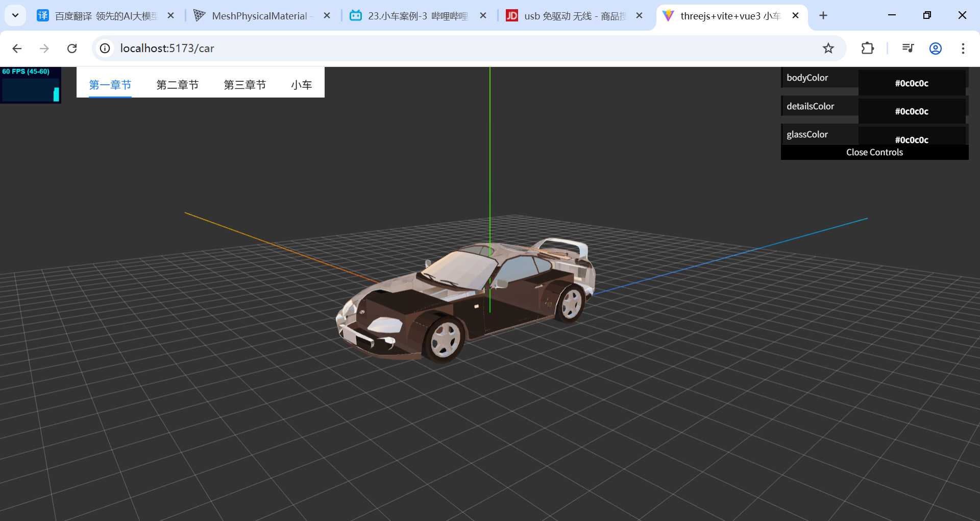Click the Close Controls button
This screenshot has width=980, height=521.
875,152
